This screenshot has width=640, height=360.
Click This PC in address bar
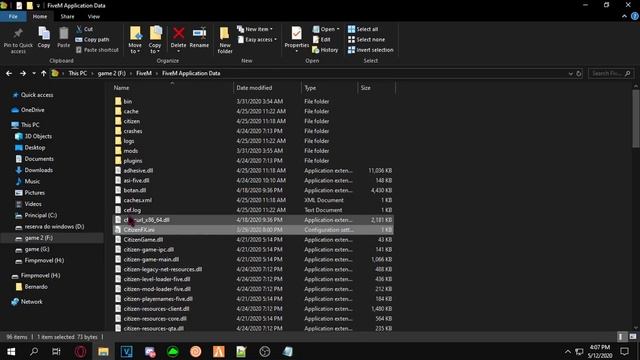(78, 73)
